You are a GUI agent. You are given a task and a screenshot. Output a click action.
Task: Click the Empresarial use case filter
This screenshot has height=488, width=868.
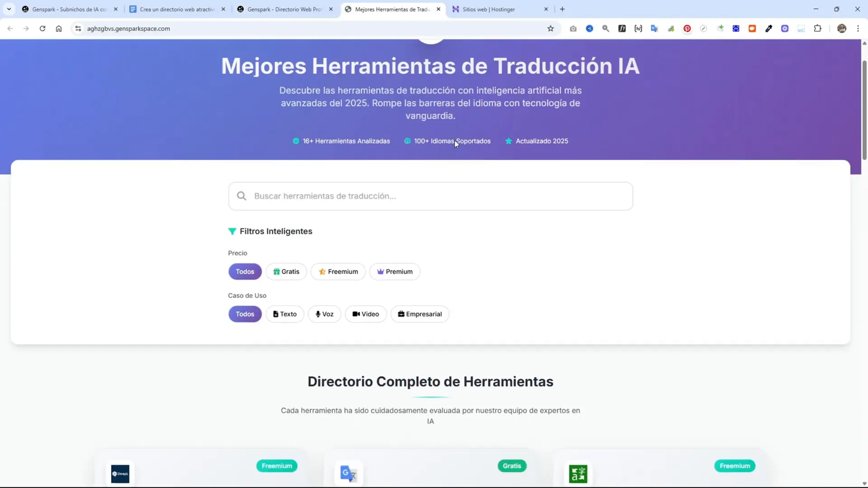click(x=419, y=313)
